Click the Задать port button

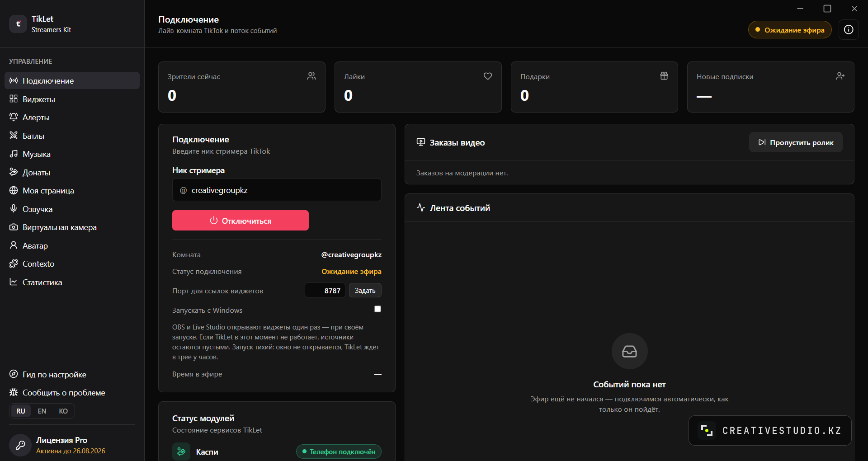[365, 290]
